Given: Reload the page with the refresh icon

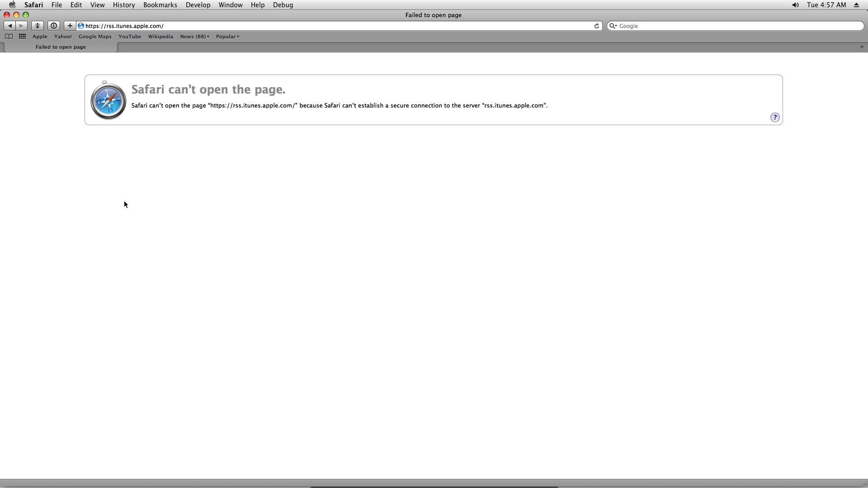Looking at the screenshot, I should coord(597,26).
